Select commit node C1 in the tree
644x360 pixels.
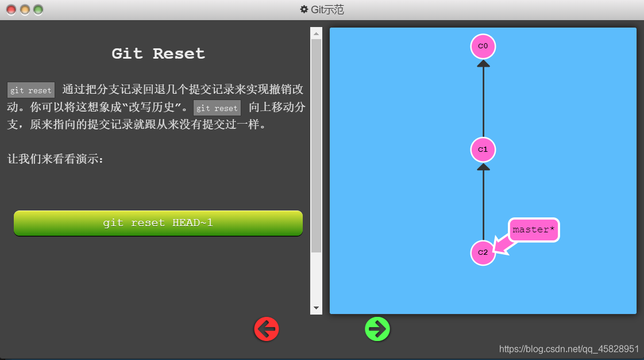483,150
